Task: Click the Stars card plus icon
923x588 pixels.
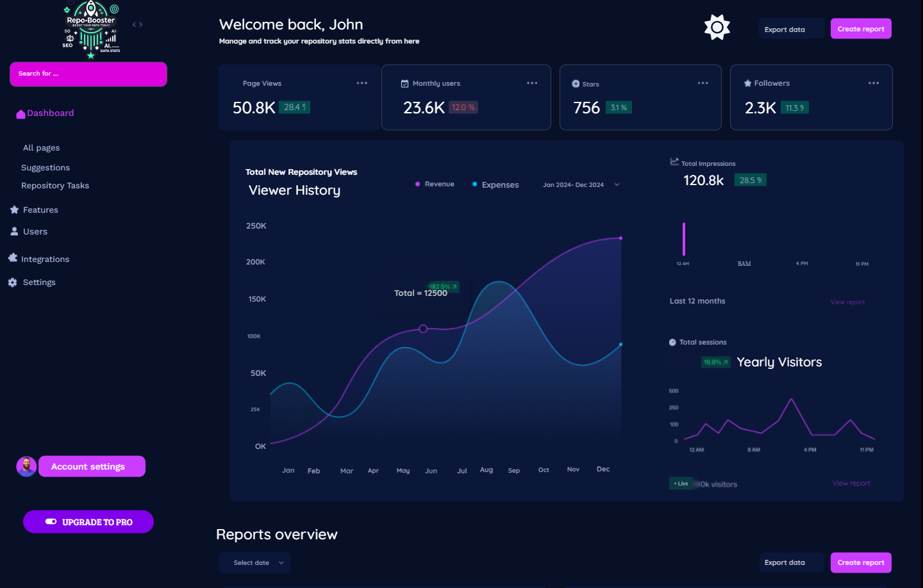Action: 576,84
